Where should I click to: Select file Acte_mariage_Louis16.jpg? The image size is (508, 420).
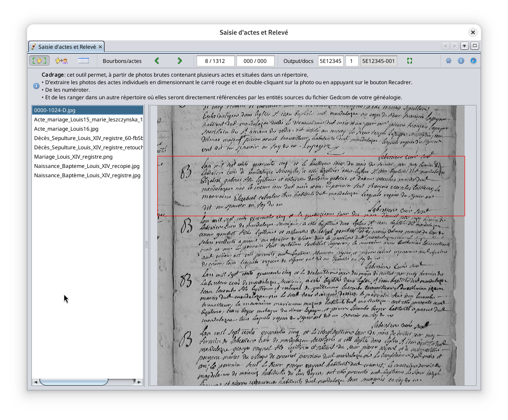(x=88, y=128)
